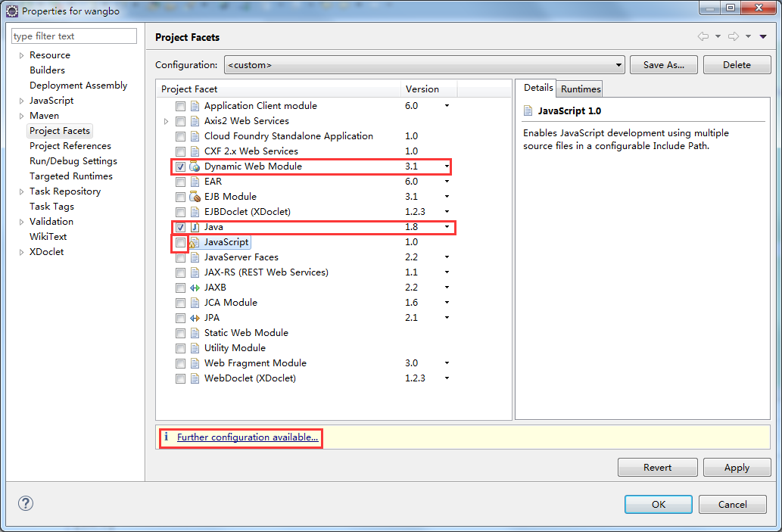Expand the Axis2 Web Services node
This screenshot has width=782, height=532.
[167, 121]
